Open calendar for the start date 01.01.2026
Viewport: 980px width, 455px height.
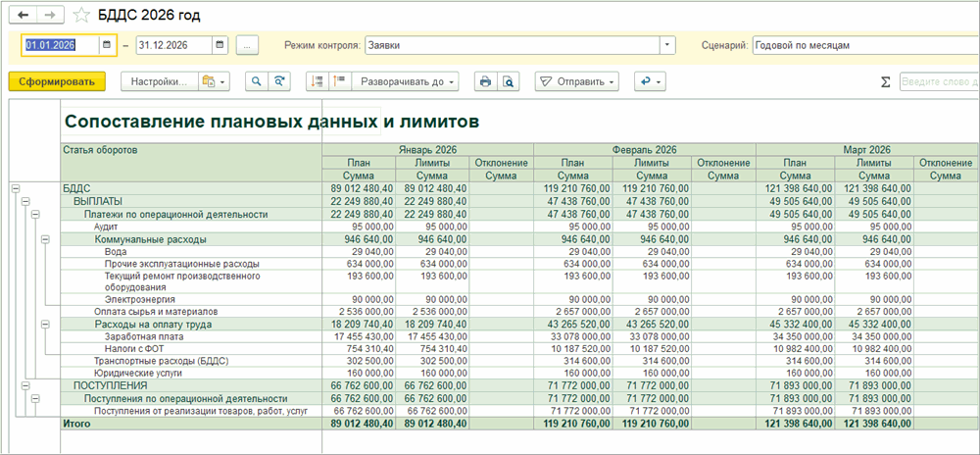(107, 45)
